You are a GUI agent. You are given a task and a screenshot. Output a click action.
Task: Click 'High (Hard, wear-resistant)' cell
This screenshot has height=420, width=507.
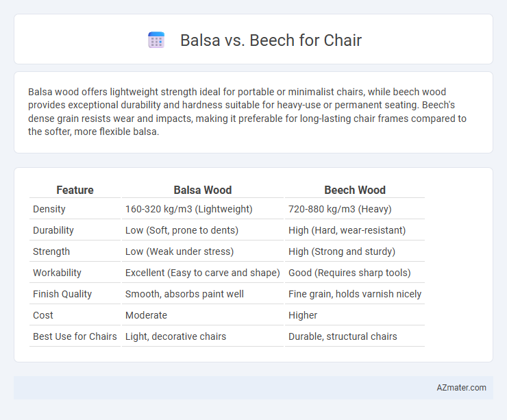(355, 230)
